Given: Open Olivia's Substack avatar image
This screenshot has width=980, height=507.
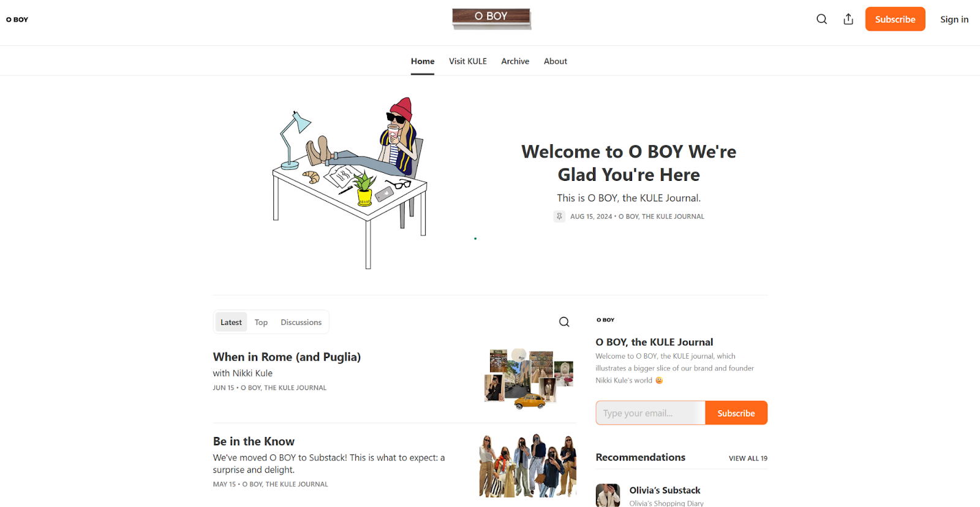Looking at the screenshot, I should [x=608, y=495].
